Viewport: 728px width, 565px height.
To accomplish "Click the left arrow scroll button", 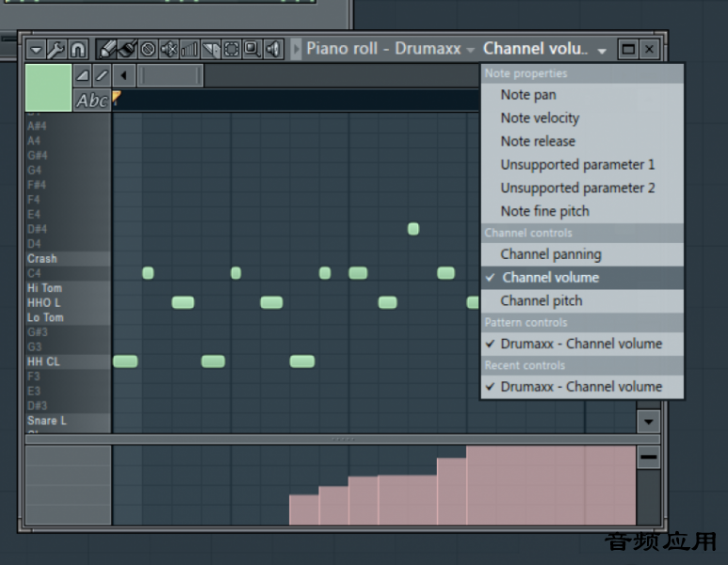I will coord(123,75).
